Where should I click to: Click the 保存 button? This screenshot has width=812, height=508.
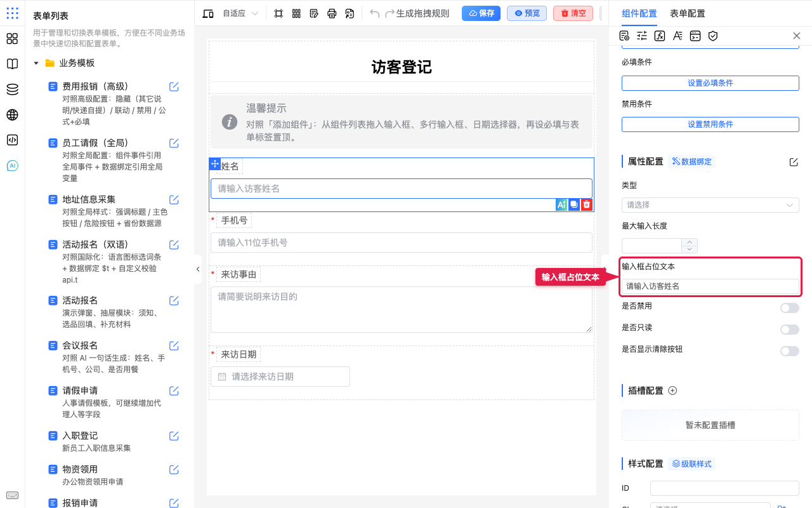(x=481, y=13)
